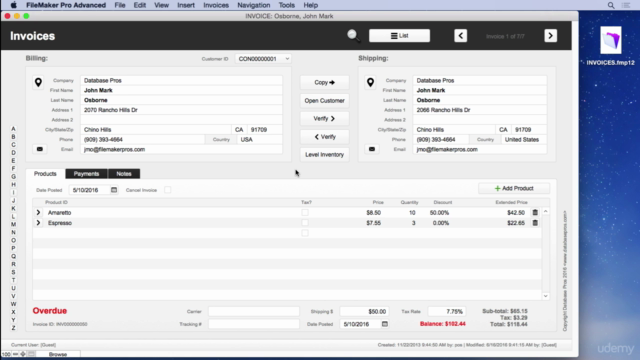Open the Navigation menu
This screenshot has height=360, width=640.
253,5
